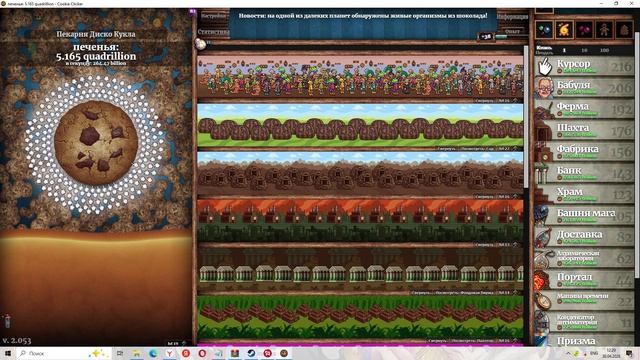Image resolution: width=640 pixels, height=360 pixels.
Task: Buy the Фабрика building
Action: pos(584,151)
